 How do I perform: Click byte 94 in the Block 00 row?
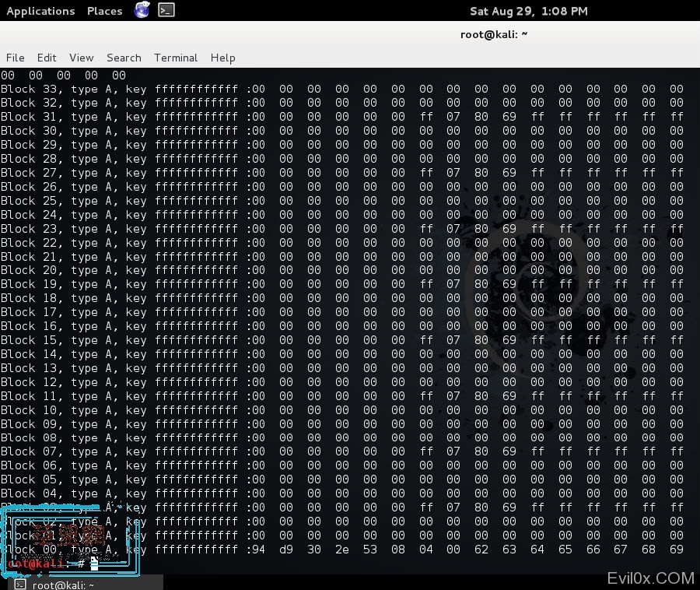click(257, 550)
